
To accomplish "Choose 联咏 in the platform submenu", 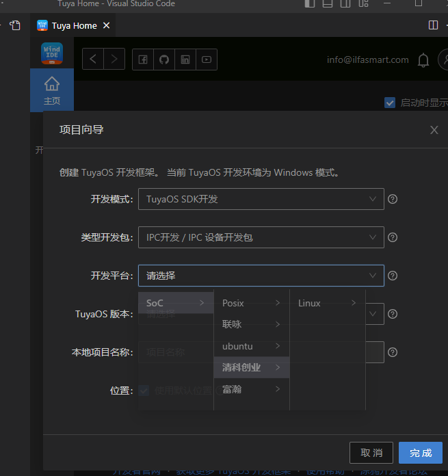I will [x=252, y=325].
